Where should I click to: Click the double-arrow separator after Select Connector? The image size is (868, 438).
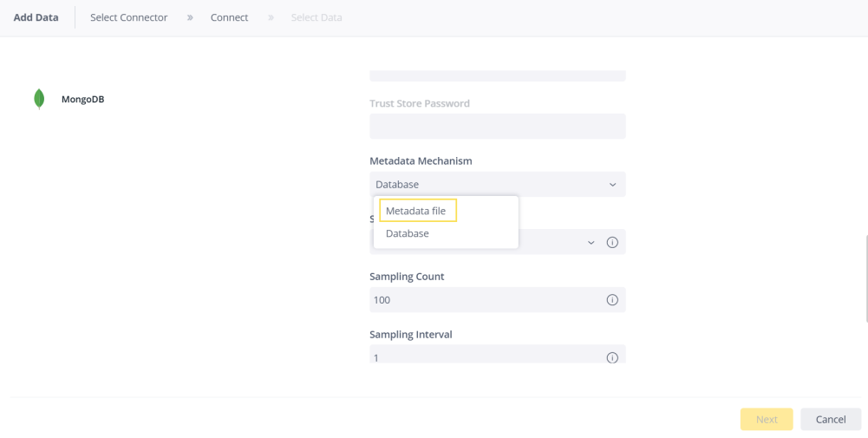click(x=190, y=17)
